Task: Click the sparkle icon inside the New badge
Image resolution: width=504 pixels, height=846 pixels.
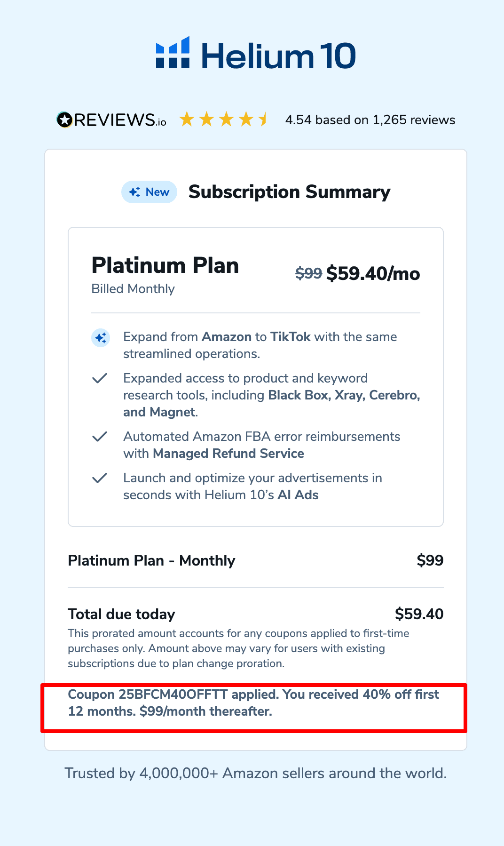Action: tap(134, 192)
